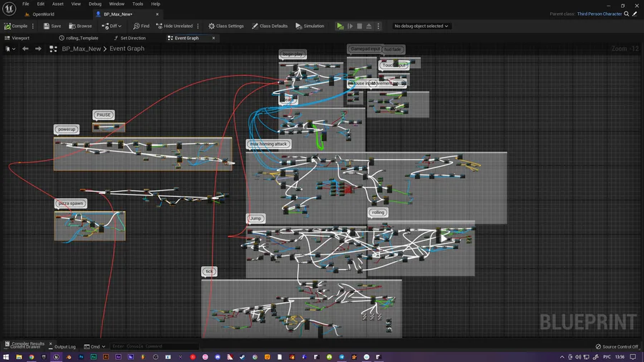Select the pizza spawn comment label
The image size is (644, 362).
pos(71,203)
